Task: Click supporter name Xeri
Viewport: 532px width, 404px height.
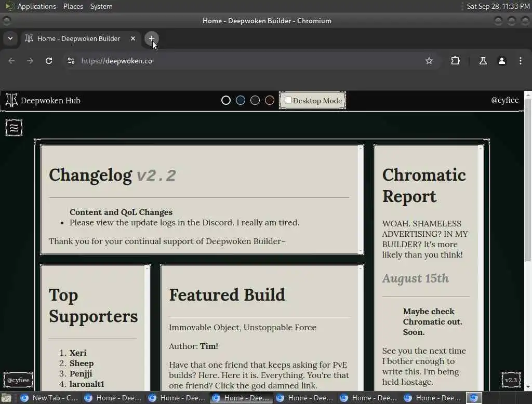Action: pyautogui.click(x=78, y=353)
